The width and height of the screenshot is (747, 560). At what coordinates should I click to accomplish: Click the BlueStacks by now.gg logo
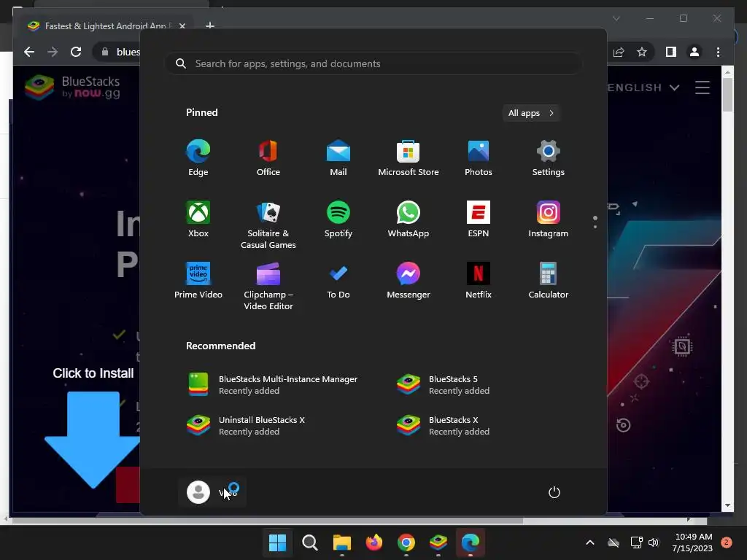[x=72, y=87]
